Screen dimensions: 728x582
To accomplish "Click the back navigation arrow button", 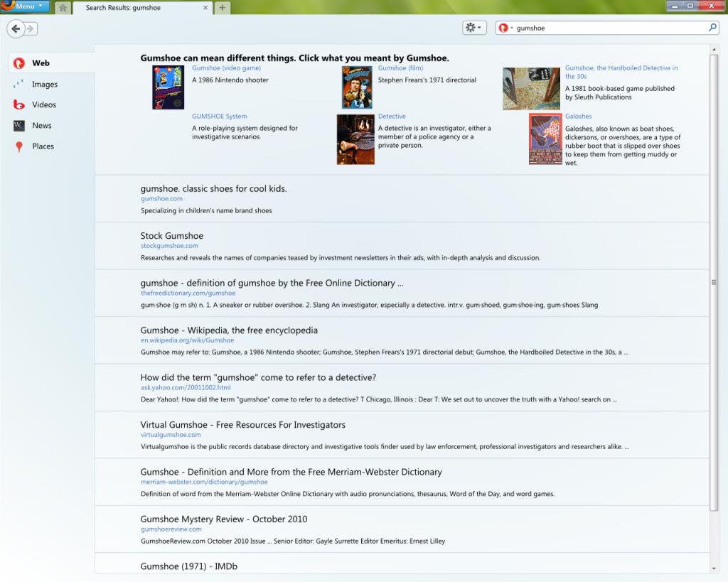I will coord(16,28).
